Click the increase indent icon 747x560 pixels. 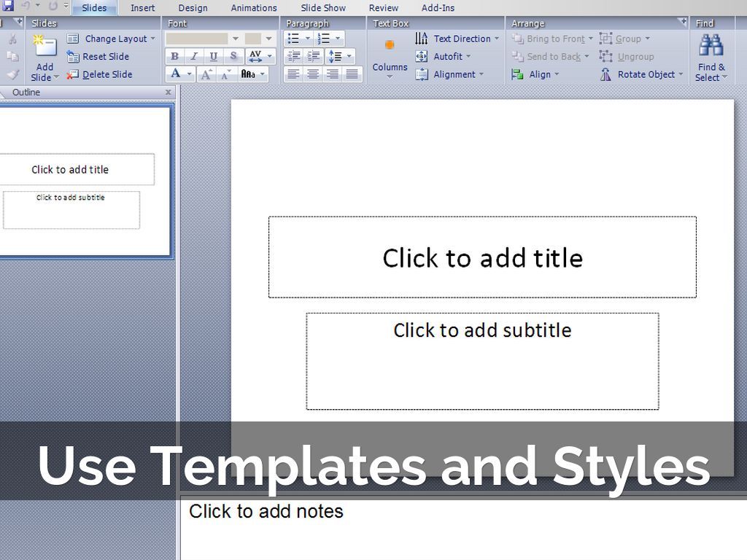314,57
